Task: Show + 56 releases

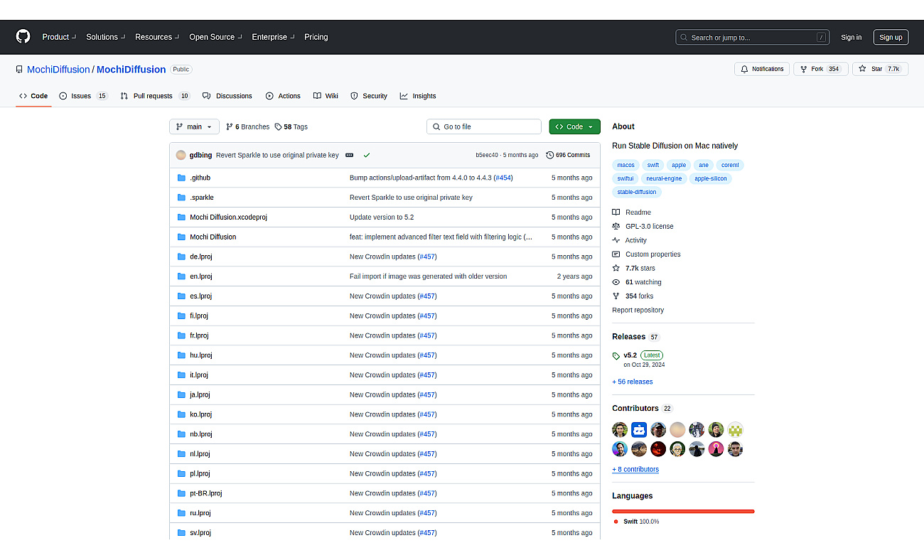Action: [x=632, y=382]
